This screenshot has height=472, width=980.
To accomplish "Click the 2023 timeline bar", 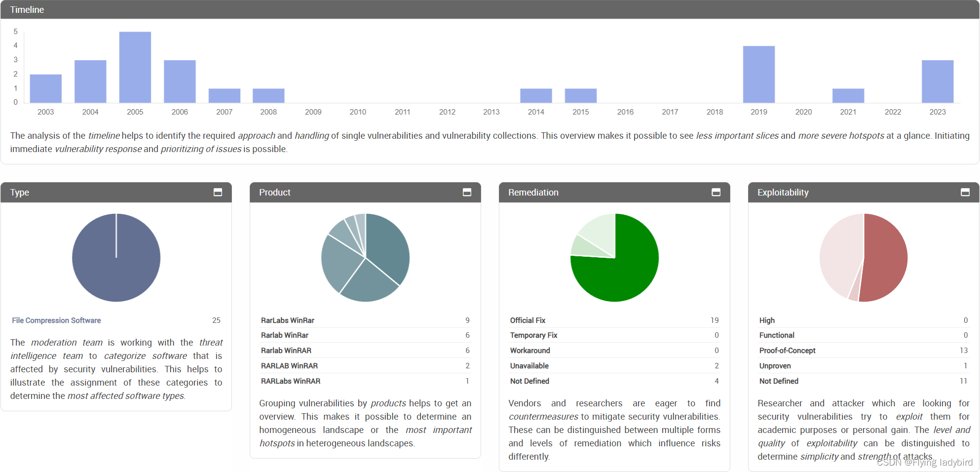I will click(938, 81).
